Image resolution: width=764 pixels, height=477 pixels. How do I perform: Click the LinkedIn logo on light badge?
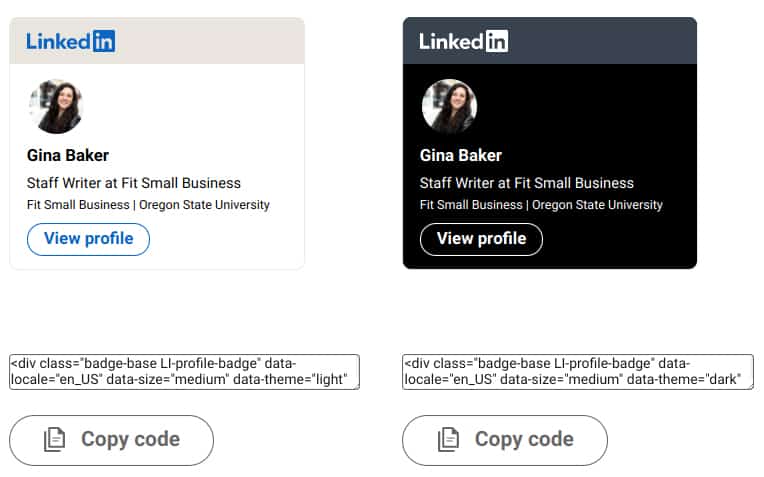(71, 41)
